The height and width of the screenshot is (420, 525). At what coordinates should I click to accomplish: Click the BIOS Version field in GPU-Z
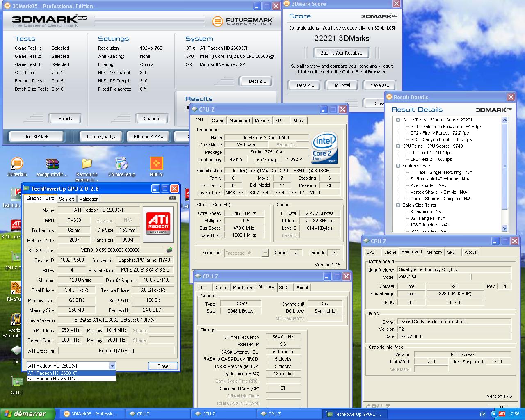pos(110,250)
